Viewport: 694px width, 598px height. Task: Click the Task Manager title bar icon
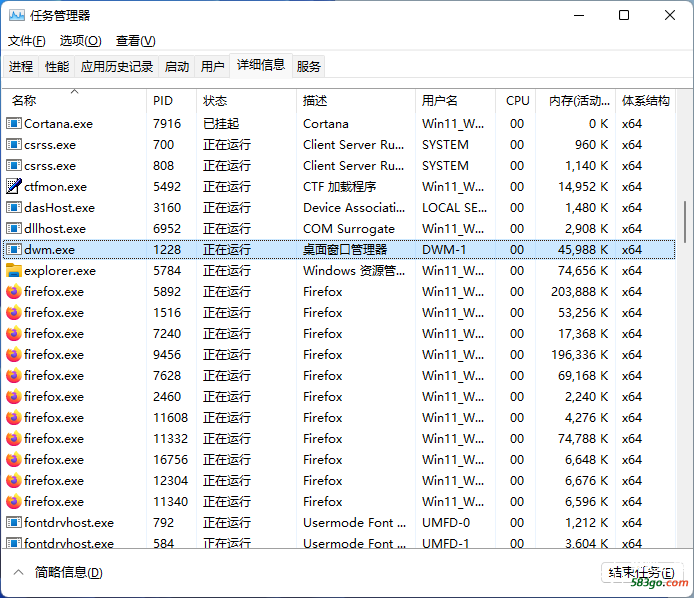point(17,15)
